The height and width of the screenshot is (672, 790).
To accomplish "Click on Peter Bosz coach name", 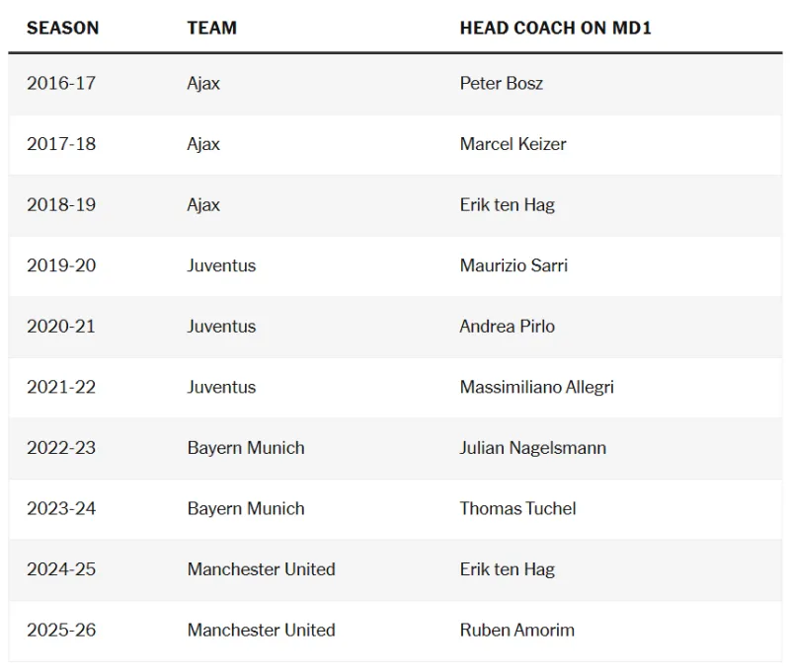I will [x=501, y=83].
